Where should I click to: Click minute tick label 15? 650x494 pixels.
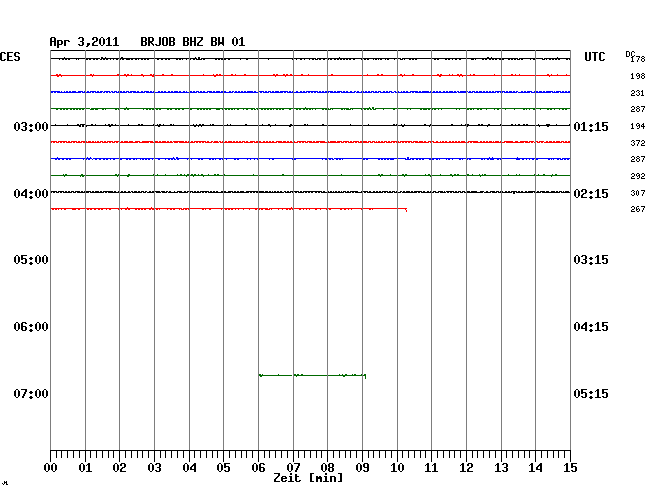coord(570,468)
